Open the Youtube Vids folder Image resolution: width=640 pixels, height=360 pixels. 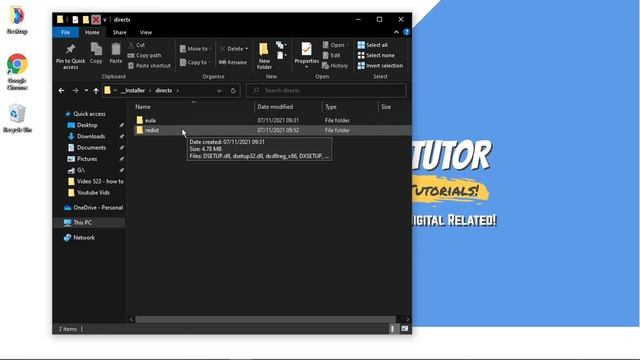93,193
